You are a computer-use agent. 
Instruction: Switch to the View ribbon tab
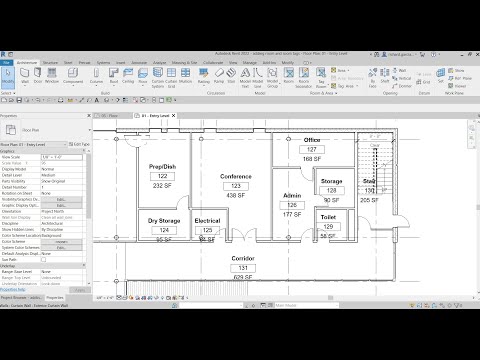pyautogui.click(x=233, y=63)
